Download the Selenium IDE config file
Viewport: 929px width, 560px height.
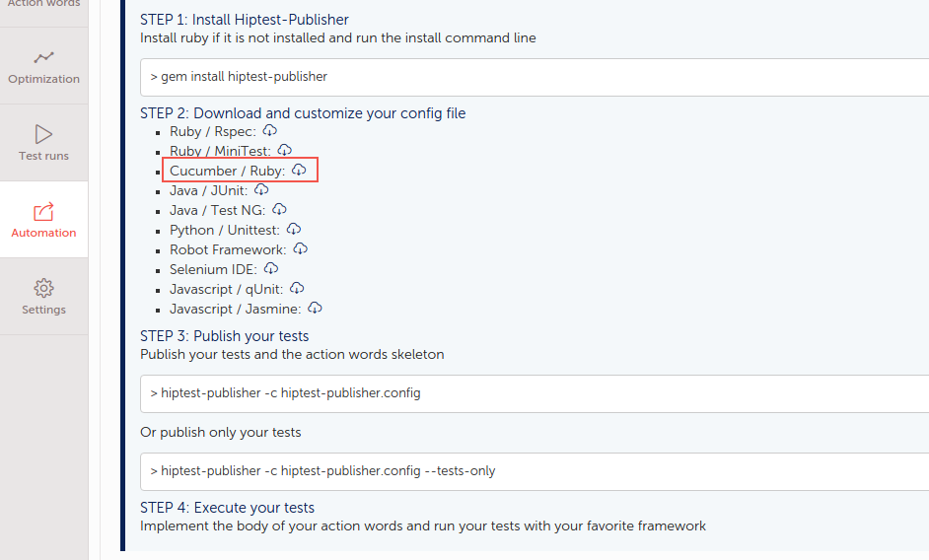271,268
